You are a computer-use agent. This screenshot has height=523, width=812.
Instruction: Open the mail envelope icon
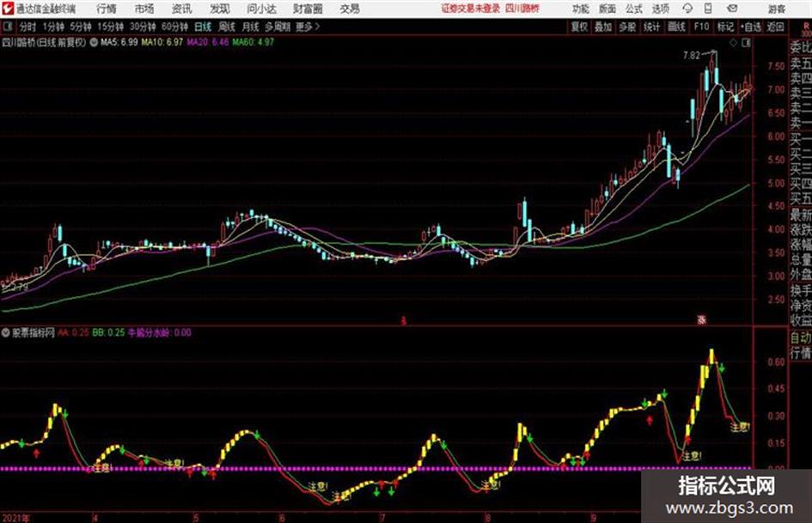click(x=732, y=9)
